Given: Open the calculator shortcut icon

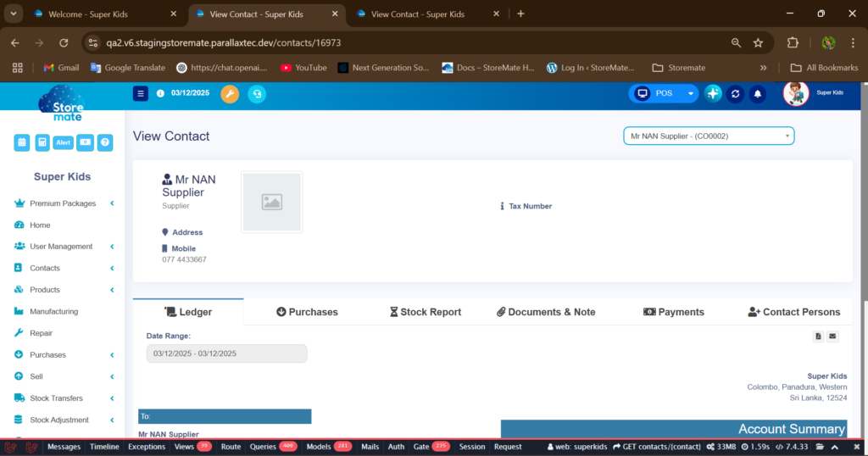Looking at the screenshot, I should click(42, 142).
